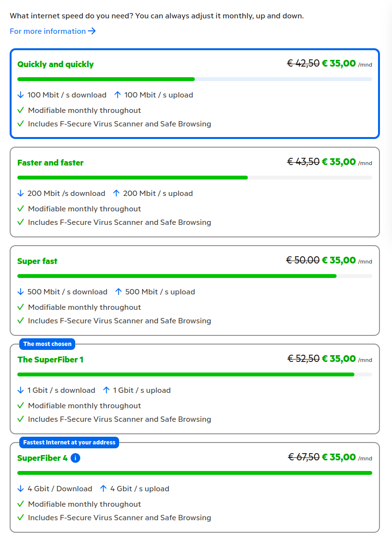Choose the SuperFiber 4 plan title

42,458
